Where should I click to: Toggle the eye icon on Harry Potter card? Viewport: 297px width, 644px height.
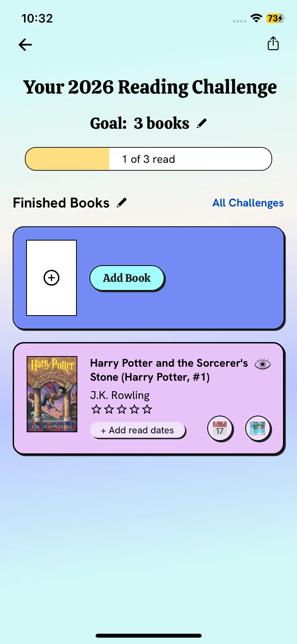click(262, 364)
